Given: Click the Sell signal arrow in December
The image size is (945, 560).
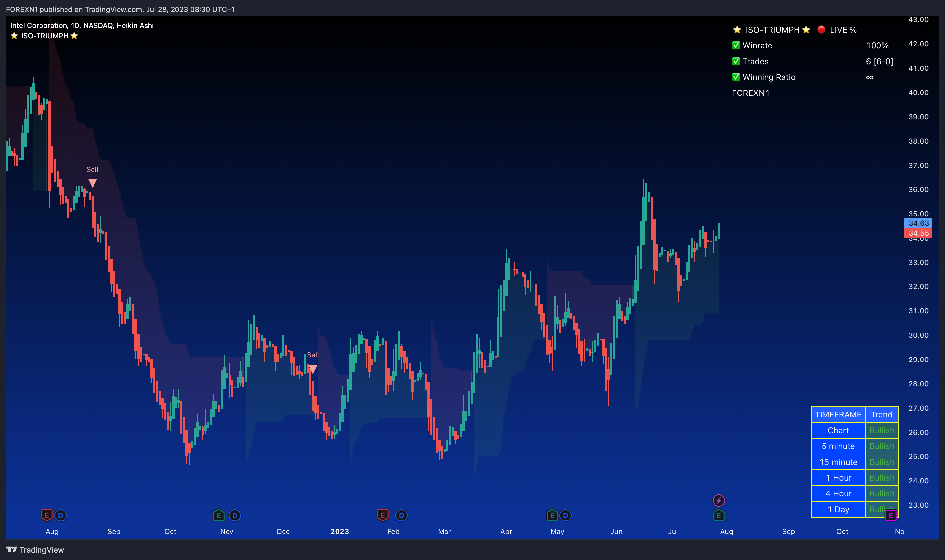Looking at the screenshot, I should [312, 369].
